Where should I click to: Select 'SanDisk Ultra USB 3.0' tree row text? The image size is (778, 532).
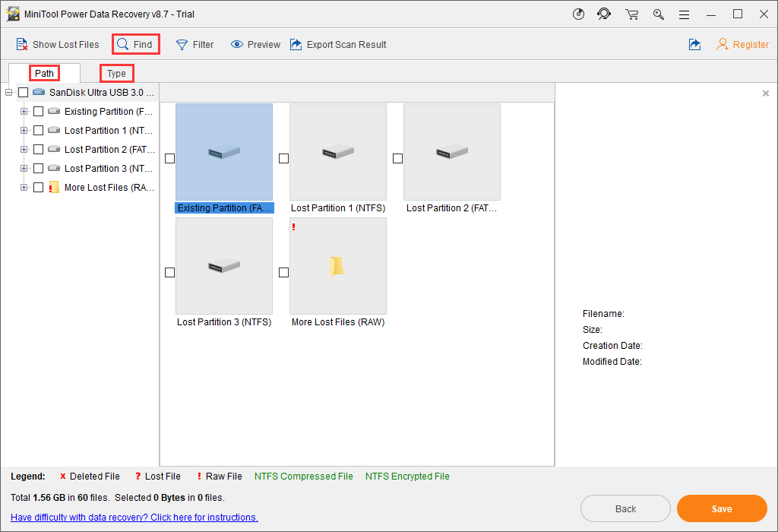[102, 92]
